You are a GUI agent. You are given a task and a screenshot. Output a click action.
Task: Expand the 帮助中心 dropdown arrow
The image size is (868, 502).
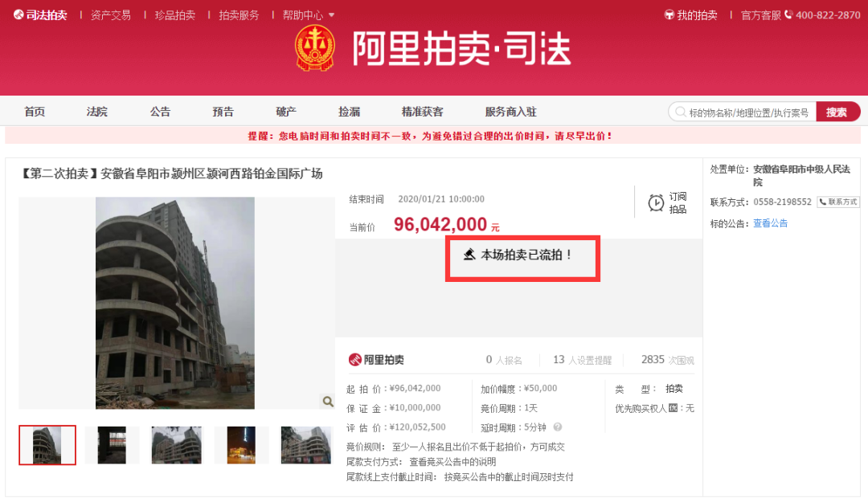[332, 15]
